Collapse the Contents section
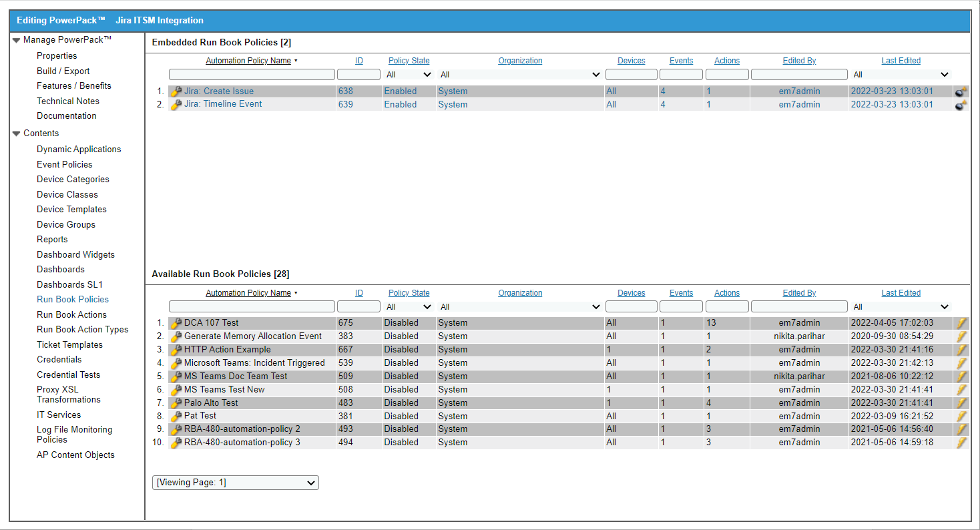This screenshot has width=980, height=530. pyautogui.click(x=17, y=134)
